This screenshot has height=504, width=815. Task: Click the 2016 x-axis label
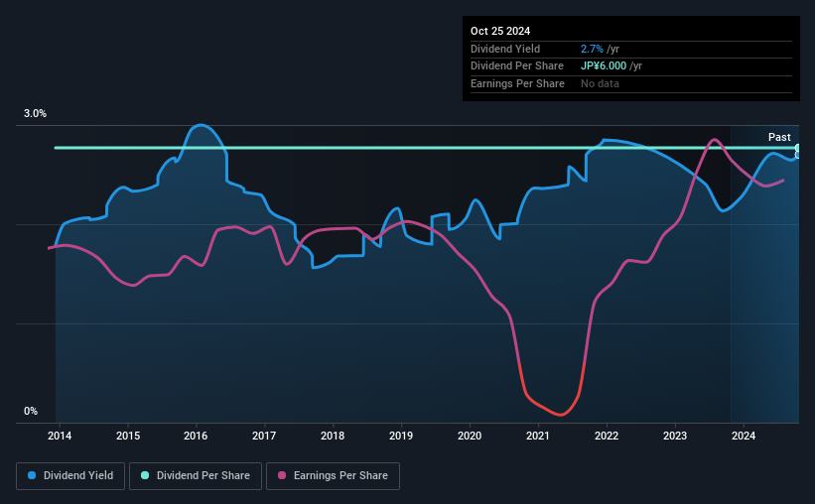pos(196,436)
